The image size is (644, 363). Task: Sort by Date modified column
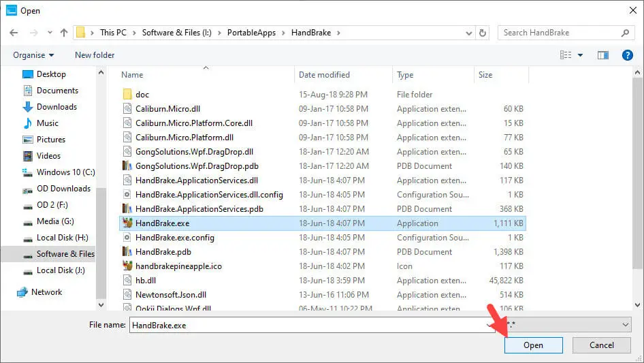(x=324, y=75)
